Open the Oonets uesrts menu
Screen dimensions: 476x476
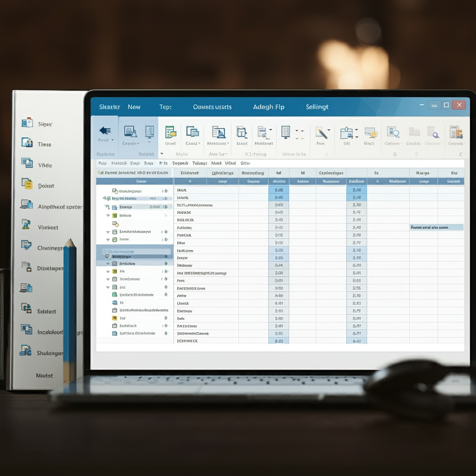212,107
